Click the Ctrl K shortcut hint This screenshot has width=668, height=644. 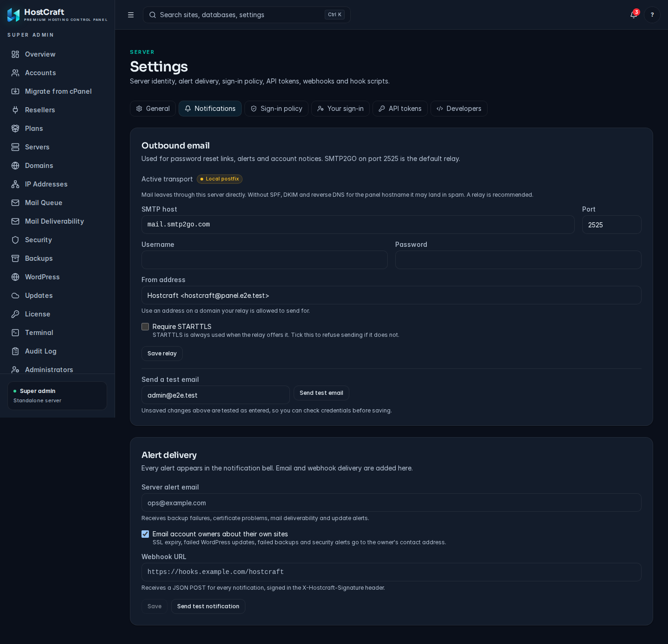334,15
